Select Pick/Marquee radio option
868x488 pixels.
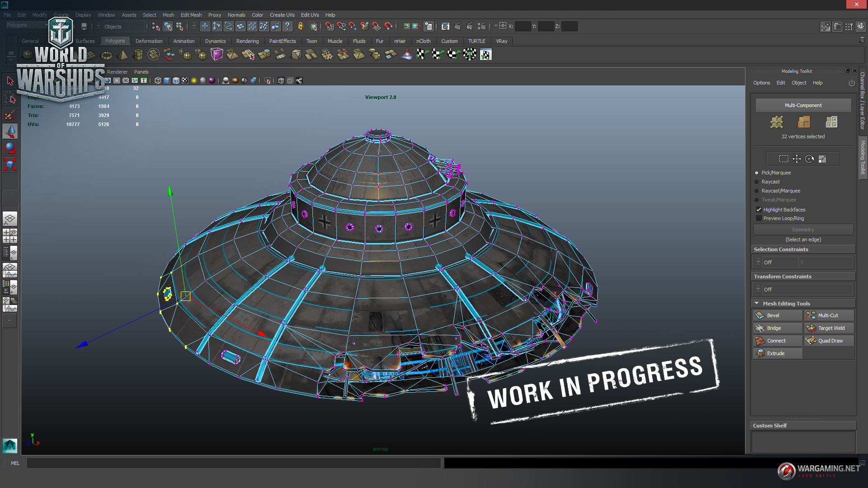coord(757,173)
